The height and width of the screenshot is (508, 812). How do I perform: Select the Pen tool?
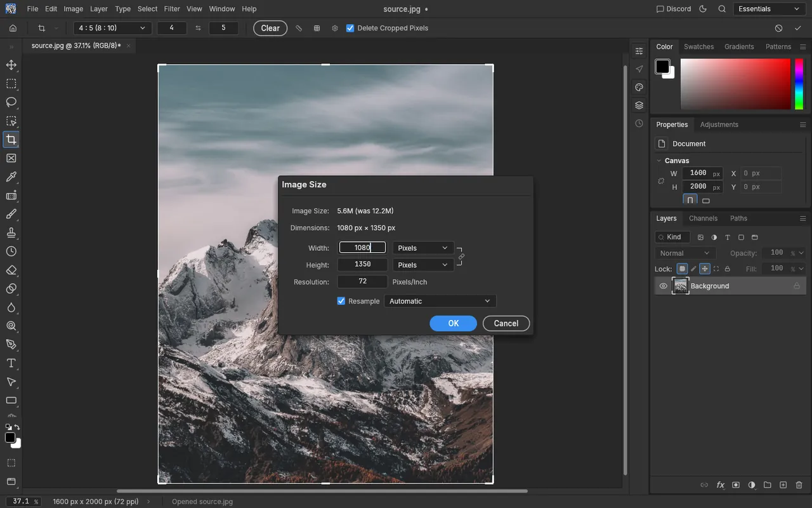(11, 344)
